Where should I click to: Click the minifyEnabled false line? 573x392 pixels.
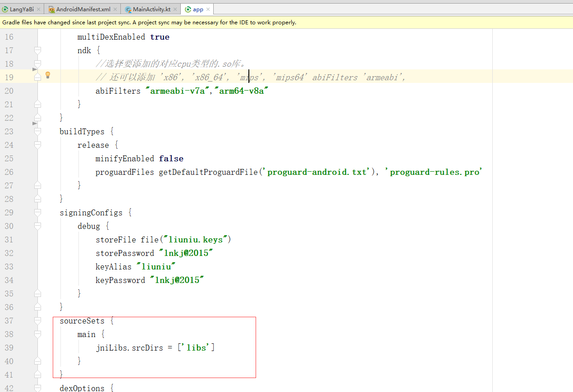139,159
